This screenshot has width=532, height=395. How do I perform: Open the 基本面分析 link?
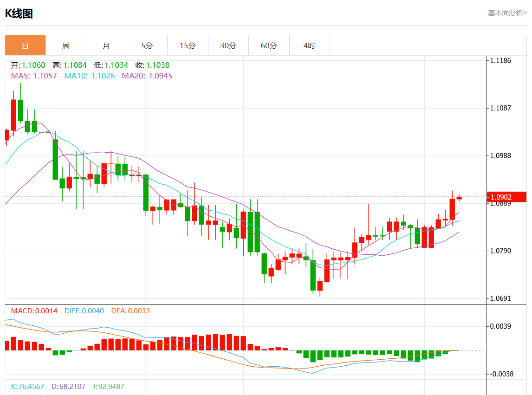506,13
